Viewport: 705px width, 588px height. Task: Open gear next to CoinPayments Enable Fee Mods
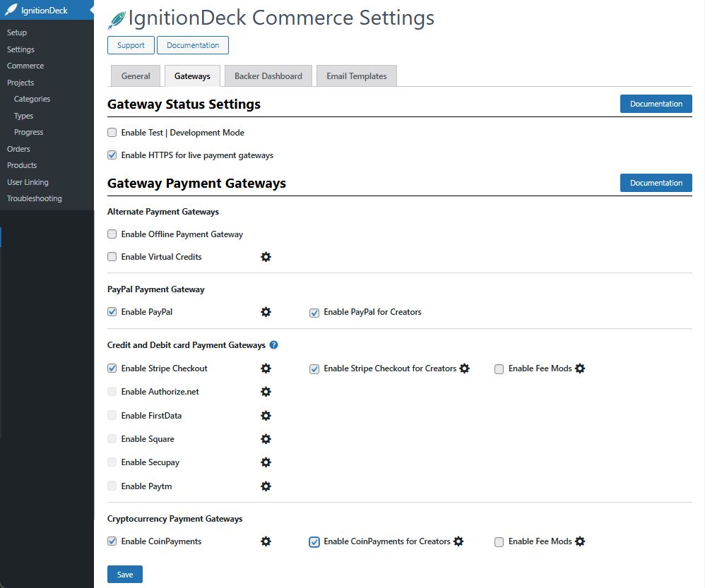coord(580,541)
